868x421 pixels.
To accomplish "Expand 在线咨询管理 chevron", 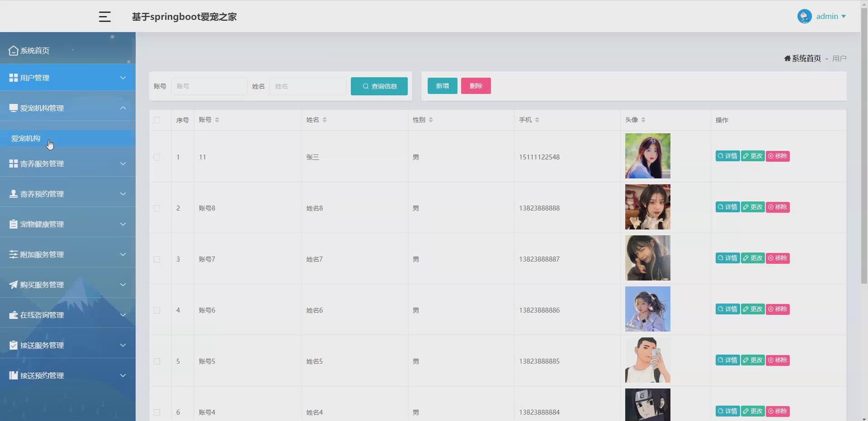I will click(x=123, y=315).
